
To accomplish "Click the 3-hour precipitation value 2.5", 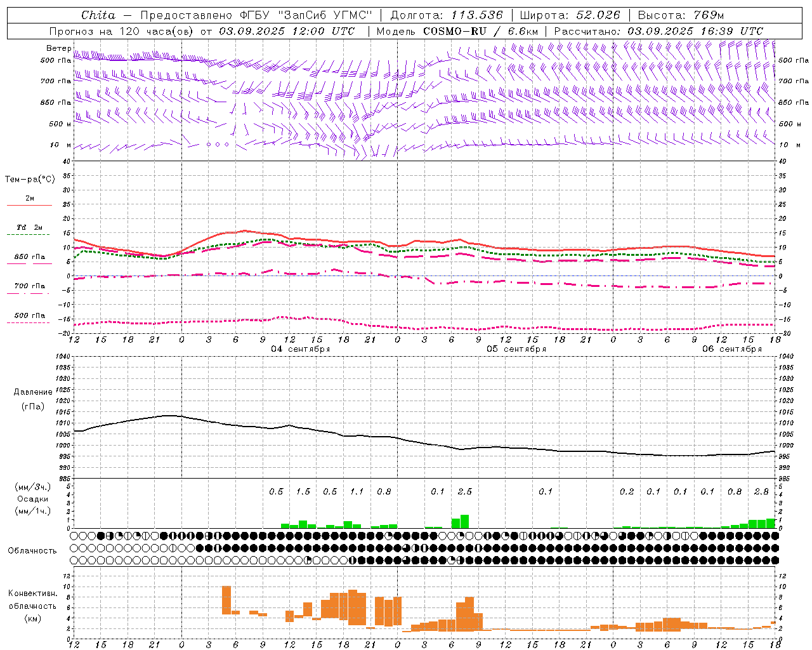I will (465, 492).
